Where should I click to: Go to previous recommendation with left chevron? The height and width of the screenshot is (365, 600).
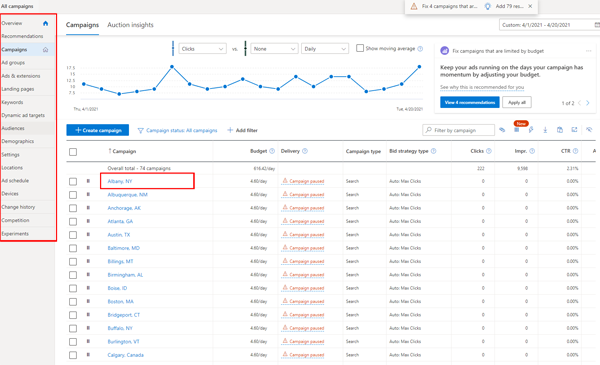pyautogui.click(x=579, y=103)
